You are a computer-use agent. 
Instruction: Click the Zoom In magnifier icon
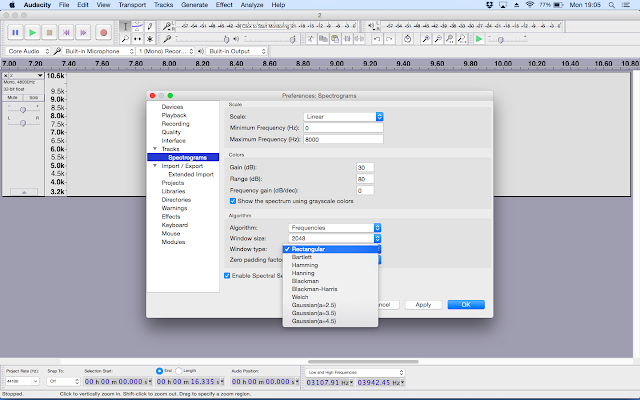(x=426, y=39)
